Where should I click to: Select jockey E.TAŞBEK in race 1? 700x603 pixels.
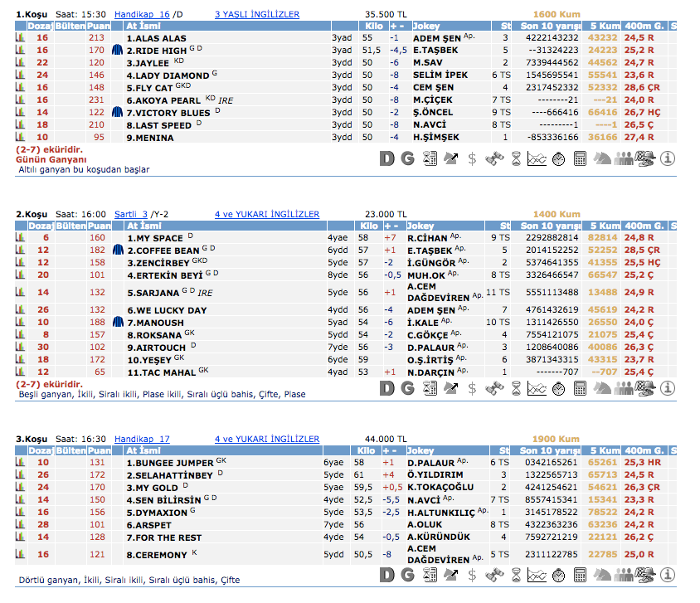[435, 51]
